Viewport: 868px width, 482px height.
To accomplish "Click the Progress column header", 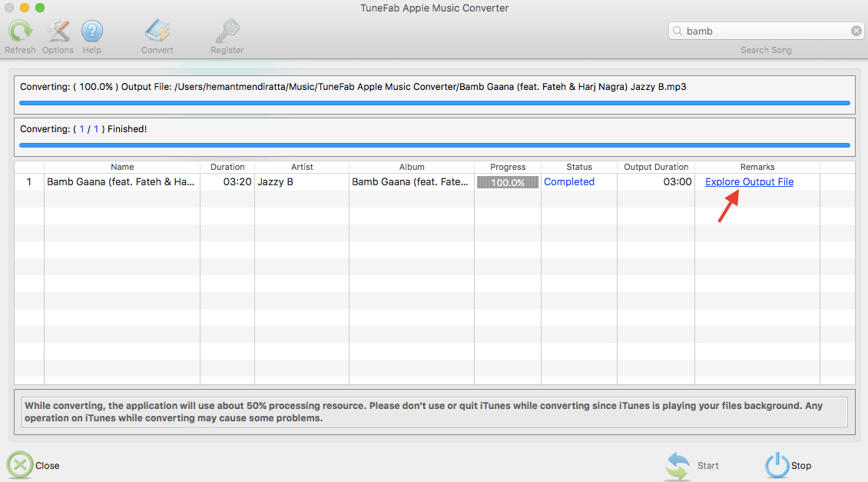I will click(508, 167).
